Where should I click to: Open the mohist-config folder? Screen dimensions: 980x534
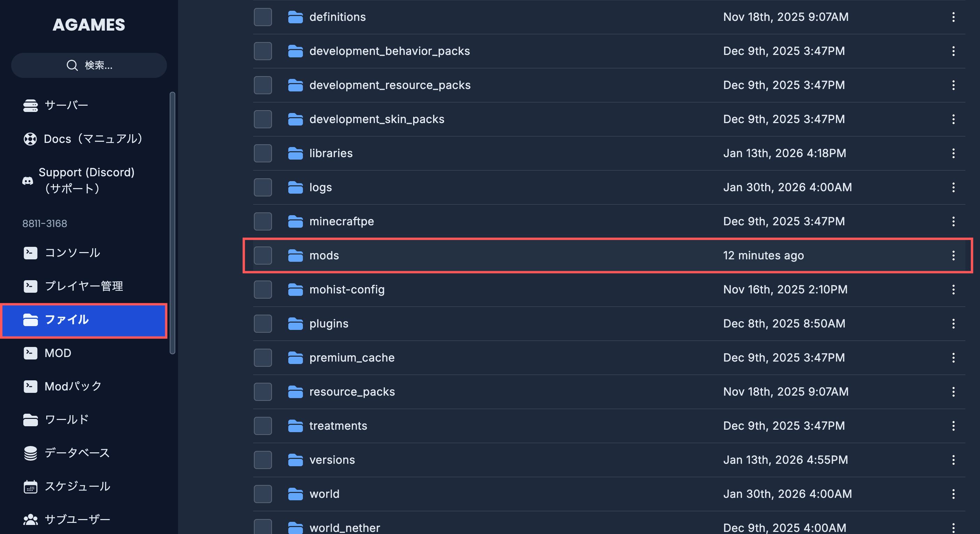(347, 290)
